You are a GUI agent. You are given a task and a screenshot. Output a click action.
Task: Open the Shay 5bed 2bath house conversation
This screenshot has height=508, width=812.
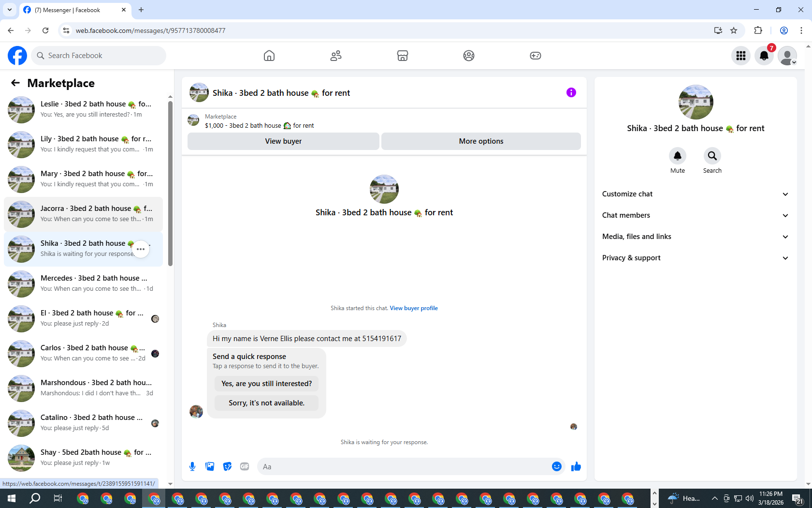(83, 458)
